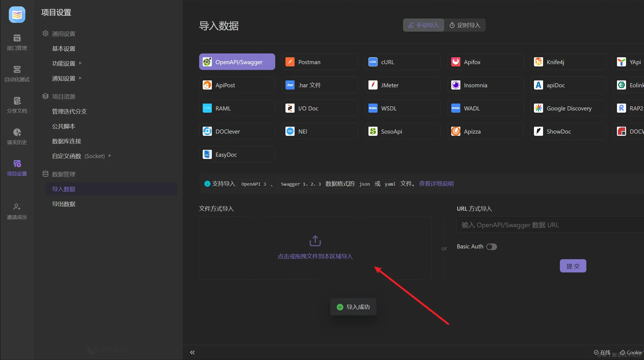Switch to the 定时导入 tab

click(x=465, y=25)
